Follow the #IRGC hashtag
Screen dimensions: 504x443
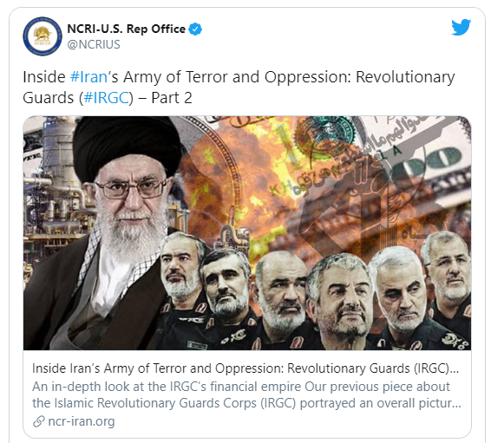pyautogui.click(x=106, y=98)
